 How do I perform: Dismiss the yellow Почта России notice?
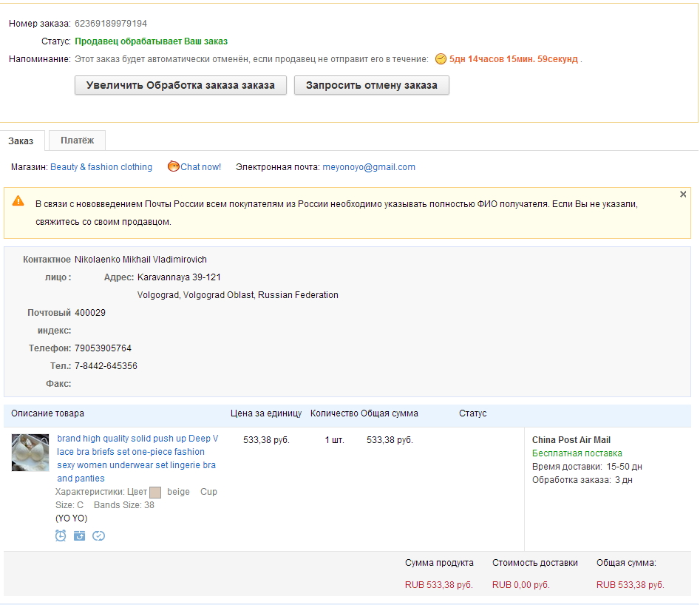coord(682,195)
